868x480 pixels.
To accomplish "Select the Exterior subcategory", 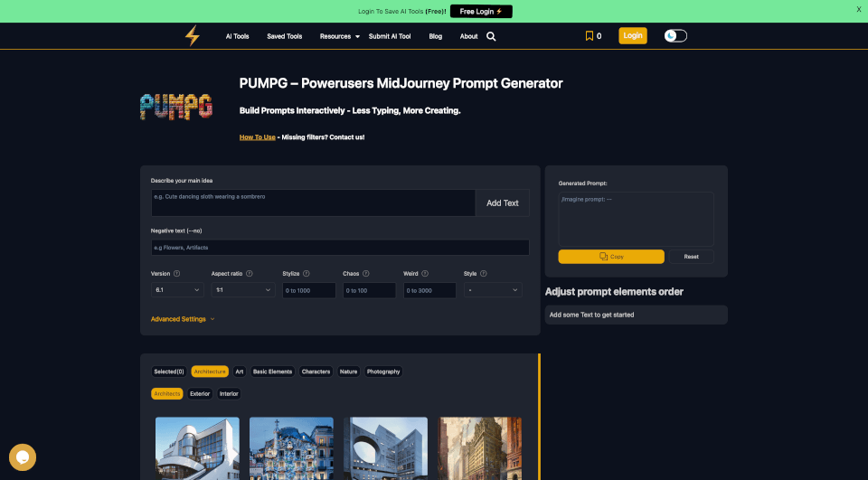I will click(x=200, y=393).
